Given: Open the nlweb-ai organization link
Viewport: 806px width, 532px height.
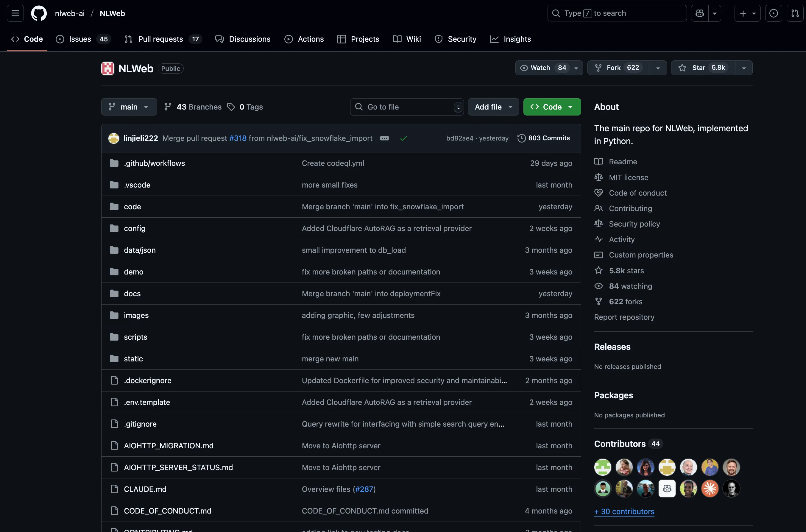Looking at the screenshot, I should click(x=70, y=13).
